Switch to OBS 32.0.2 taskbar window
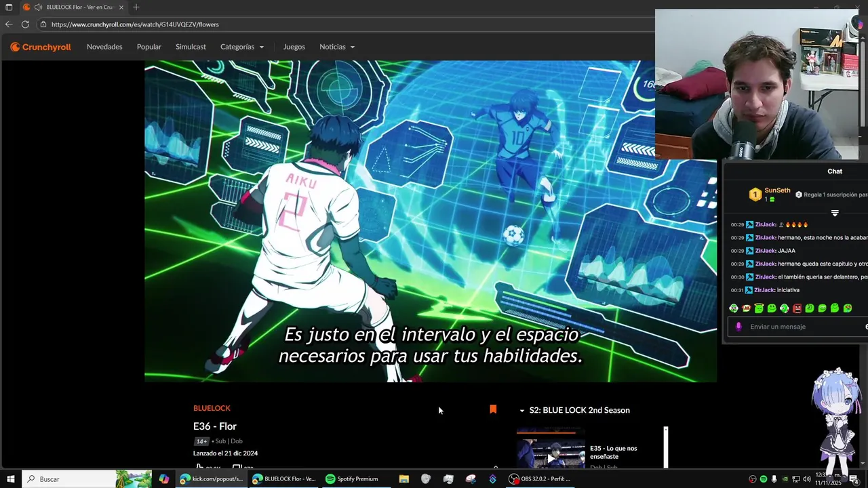868x488 pixels. pos(541,479)
